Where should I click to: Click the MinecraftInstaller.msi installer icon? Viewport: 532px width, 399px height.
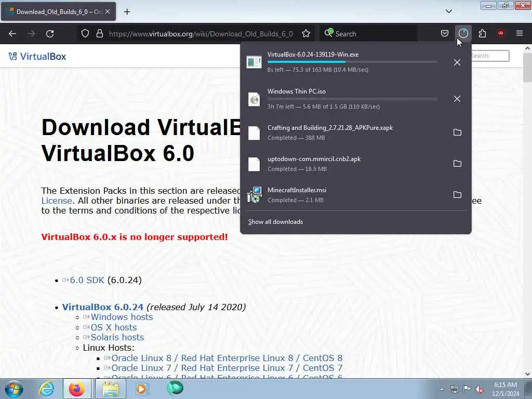click(x=254, y=195)
